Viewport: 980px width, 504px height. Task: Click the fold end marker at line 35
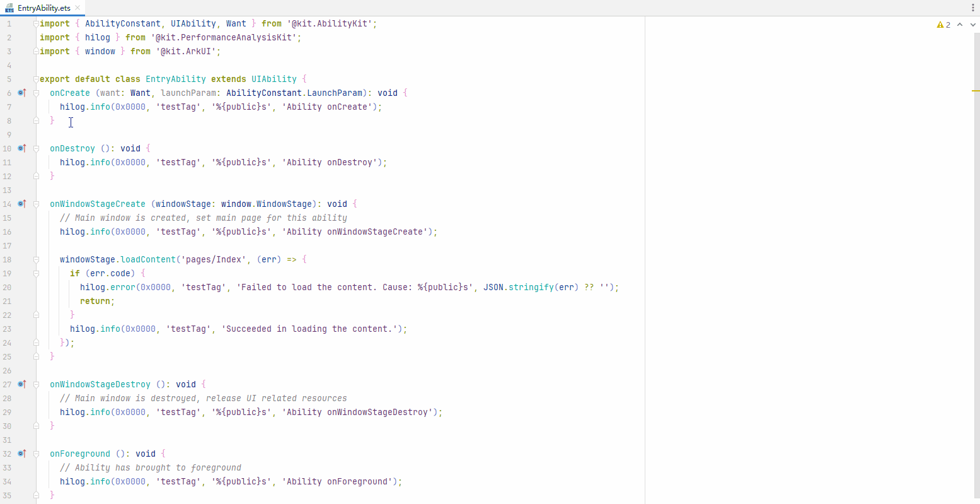coord(37,495)
